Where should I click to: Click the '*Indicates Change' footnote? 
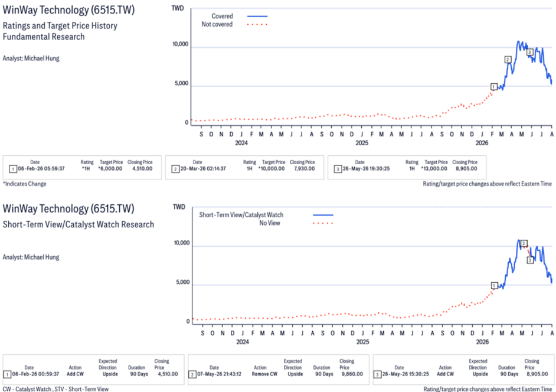point(24,184)
